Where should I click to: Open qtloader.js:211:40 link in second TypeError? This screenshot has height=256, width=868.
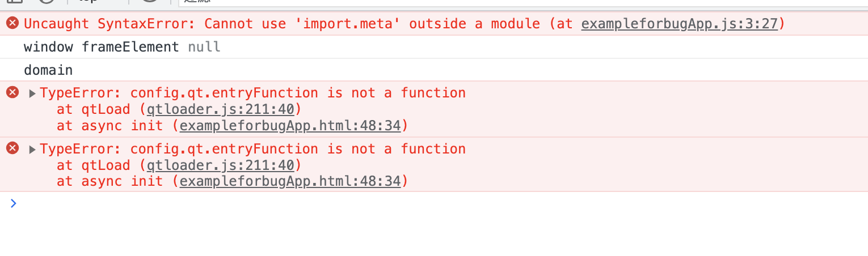(220, 165)
